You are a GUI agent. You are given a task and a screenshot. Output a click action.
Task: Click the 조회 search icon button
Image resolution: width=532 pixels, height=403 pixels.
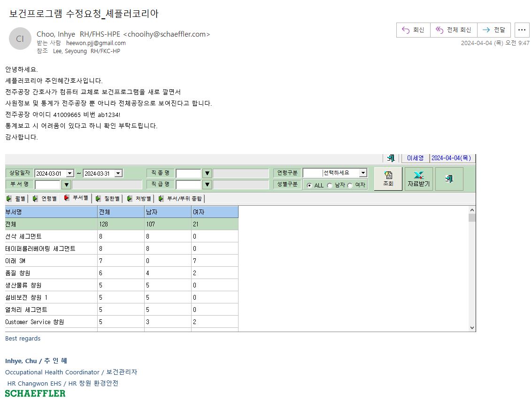[x=388, y=178]
